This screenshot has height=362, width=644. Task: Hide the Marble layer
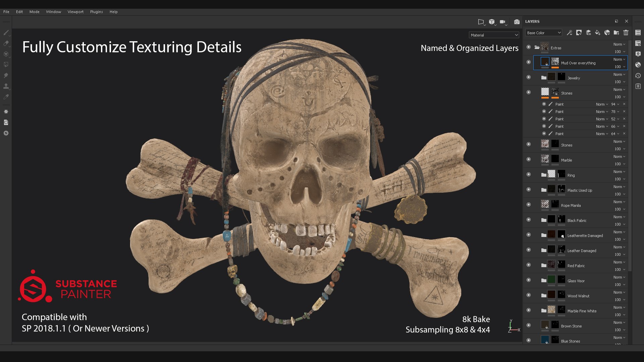pyautogui.click(x=529, y=159)
